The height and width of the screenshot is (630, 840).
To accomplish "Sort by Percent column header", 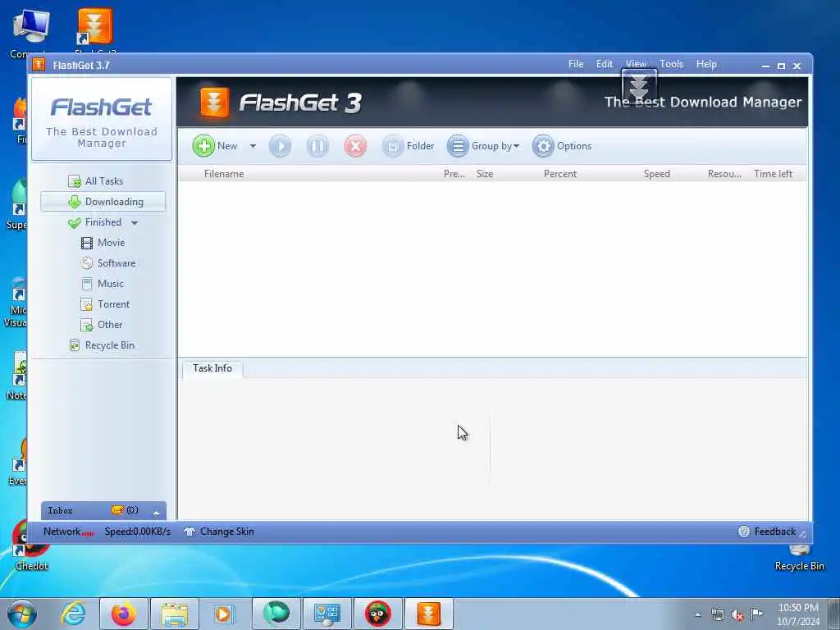I will [x=559, y=174].
